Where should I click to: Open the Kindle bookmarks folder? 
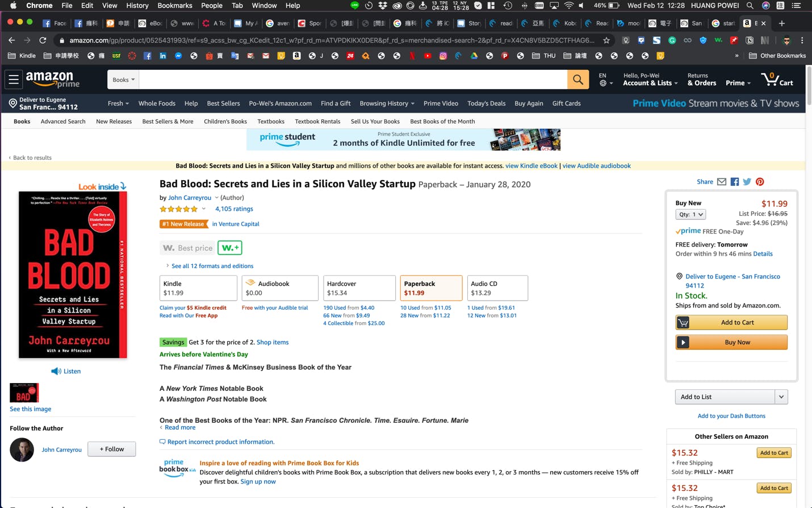[22, 56]
